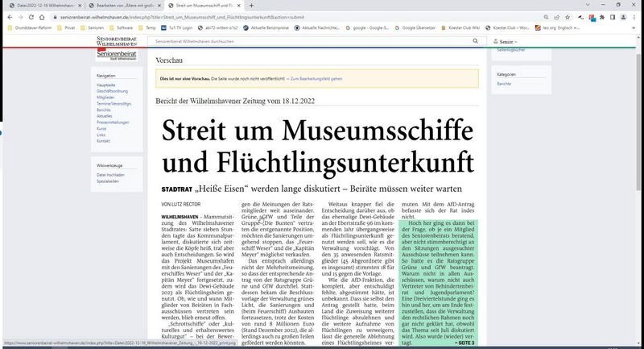The width and height of the screenshot is (644, 349).
Task: Open Aktuelle Nachrichten bookmark
Action: (316, 28)
